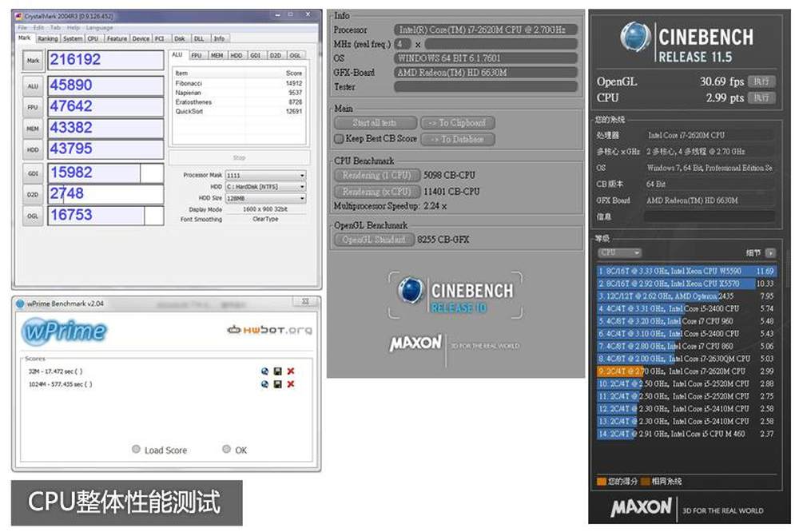Screen dimensions: 799x532
Task: Delete the 32M wPrime score with red X
Action: (x=291, y=371)
